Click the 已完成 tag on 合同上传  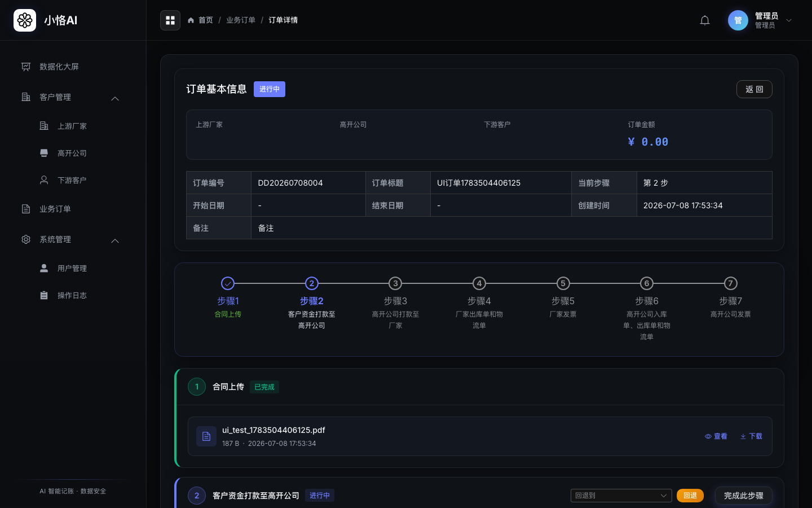click(264, 387)
